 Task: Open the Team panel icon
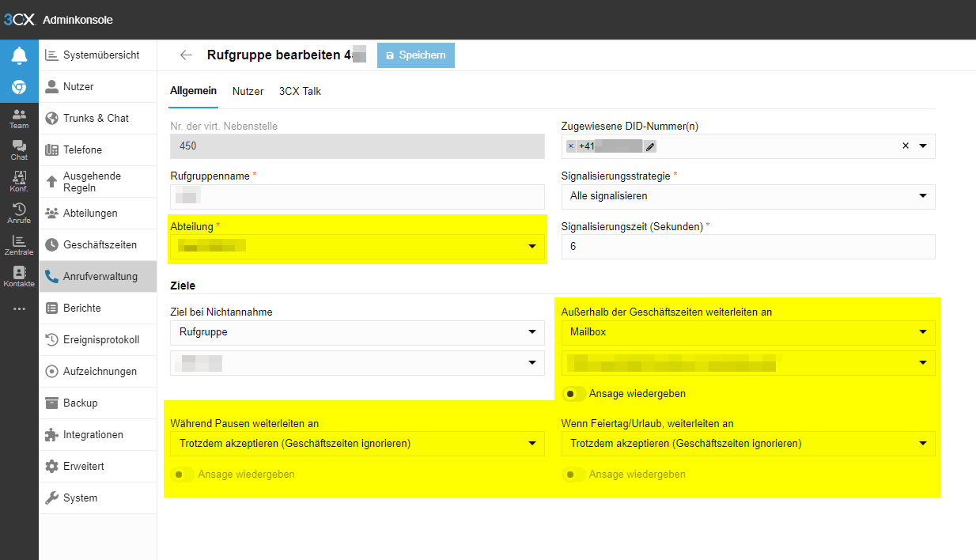point(19,119)
